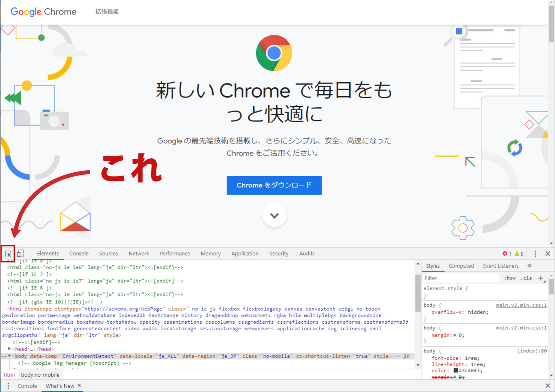Click the Chrome をダウンロード button
Image resolution: width=555 pixels, height=392 pixels.
pos(274,186)
